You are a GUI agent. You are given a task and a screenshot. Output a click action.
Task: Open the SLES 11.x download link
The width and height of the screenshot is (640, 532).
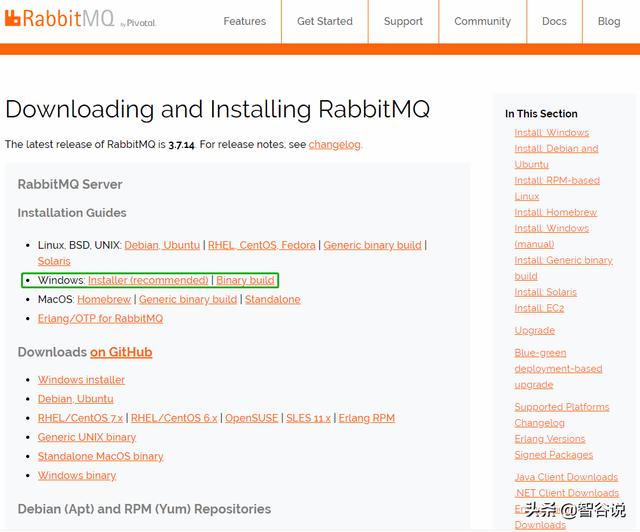[308, 418]
